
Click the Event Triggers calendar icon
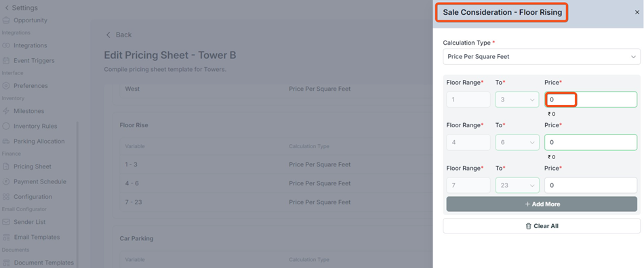coord(5,61)
